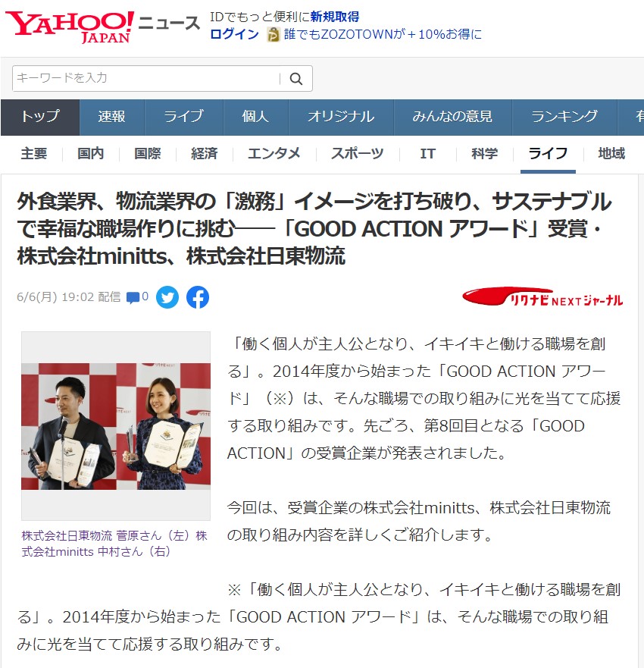Click the リクナビNEXTジャーナル logo
644x668 pixels.
542,298
